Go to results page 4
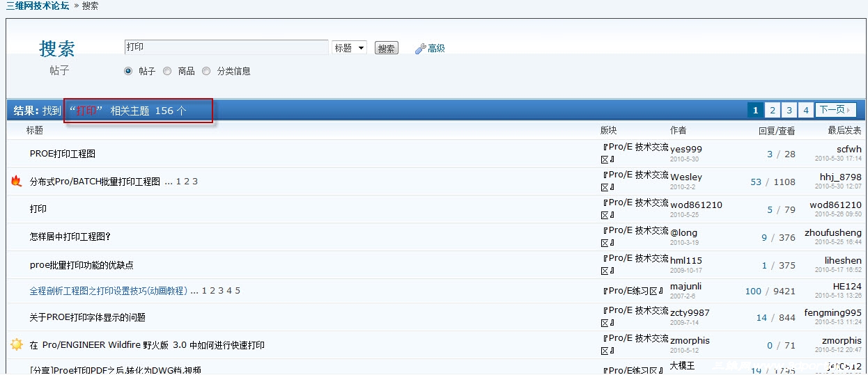The width and height of the screenshot is (868, 375). (806, 110)
